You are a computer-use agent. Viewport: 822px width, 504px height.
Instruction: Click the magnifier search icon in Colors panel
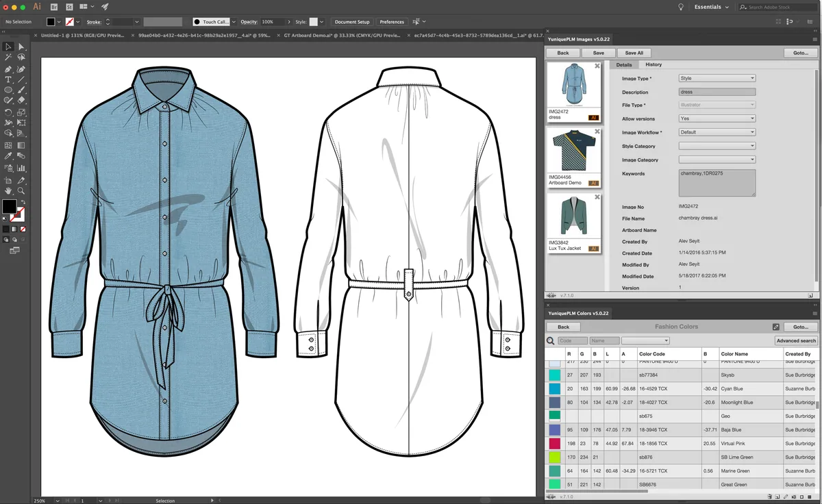(550, 340)
